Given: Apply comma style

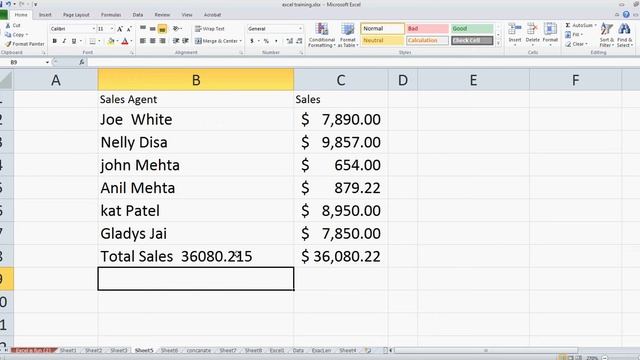Looking at the screenshot, I should click(276, 41).
